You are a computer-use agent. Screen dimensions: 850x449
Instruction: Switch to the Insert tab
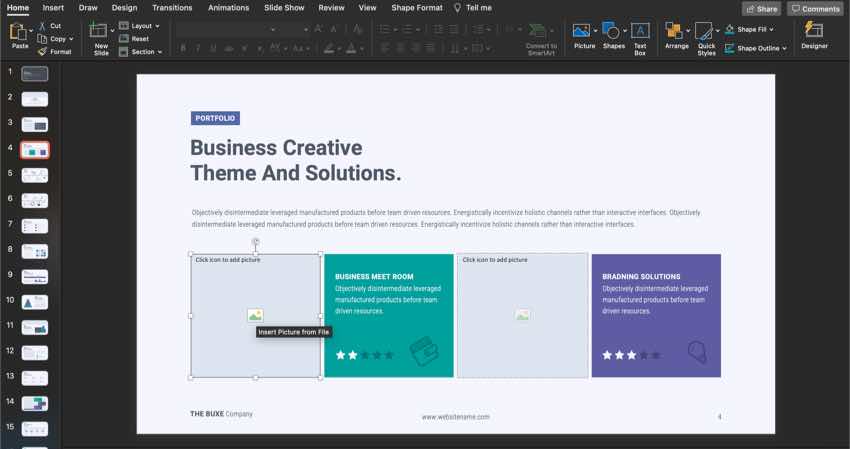[x=53, y=8]
